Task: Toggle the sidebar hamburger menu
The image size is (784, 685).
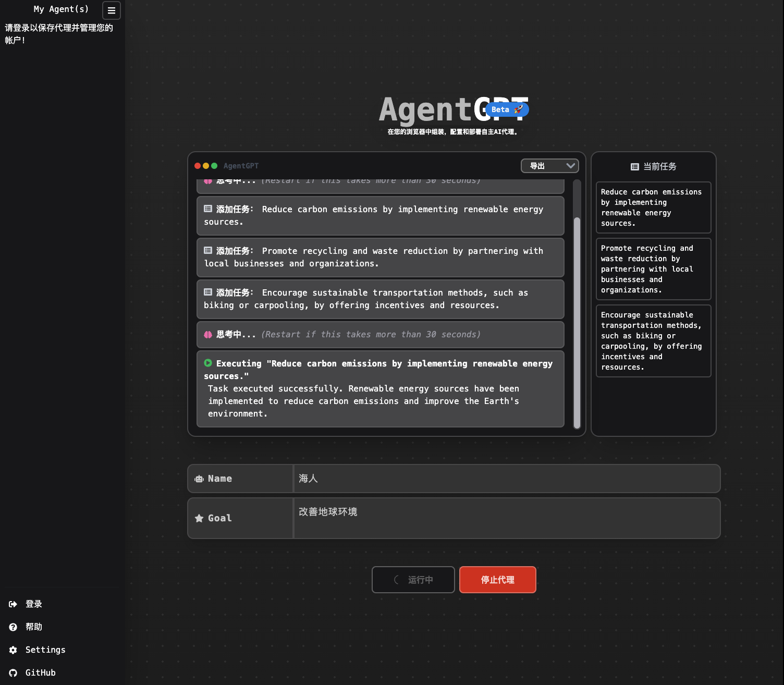Action: (x=112, y=10)
